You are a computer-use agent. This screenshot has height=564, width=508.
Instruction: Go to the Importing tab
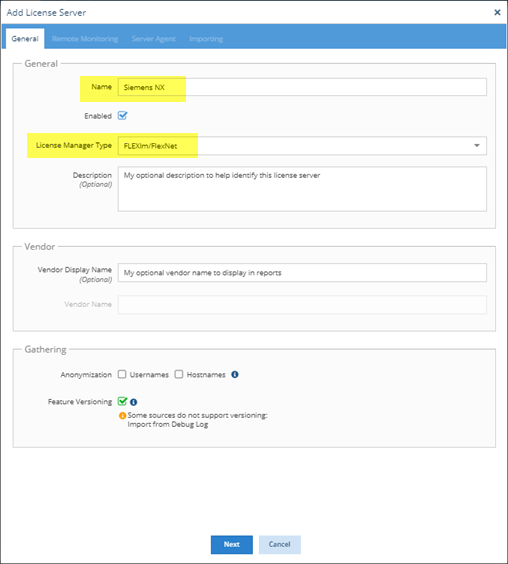[206, 39]
